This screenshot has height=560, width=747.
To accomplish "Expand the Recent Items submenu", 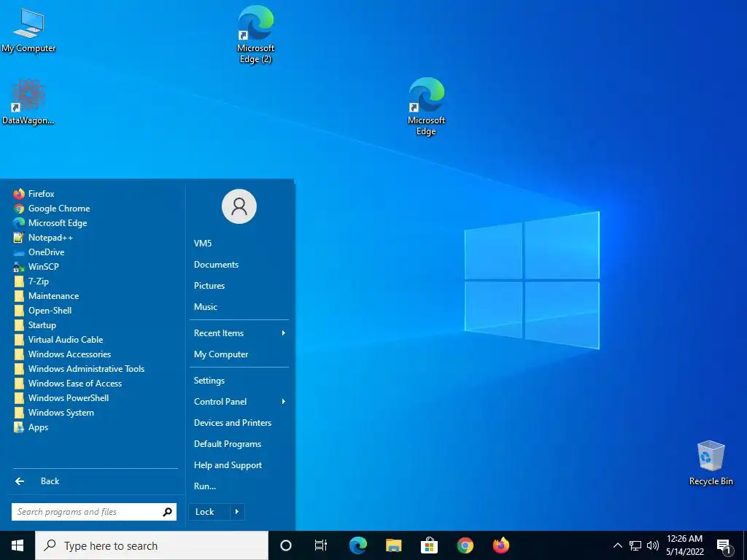I will pos(239,333).
